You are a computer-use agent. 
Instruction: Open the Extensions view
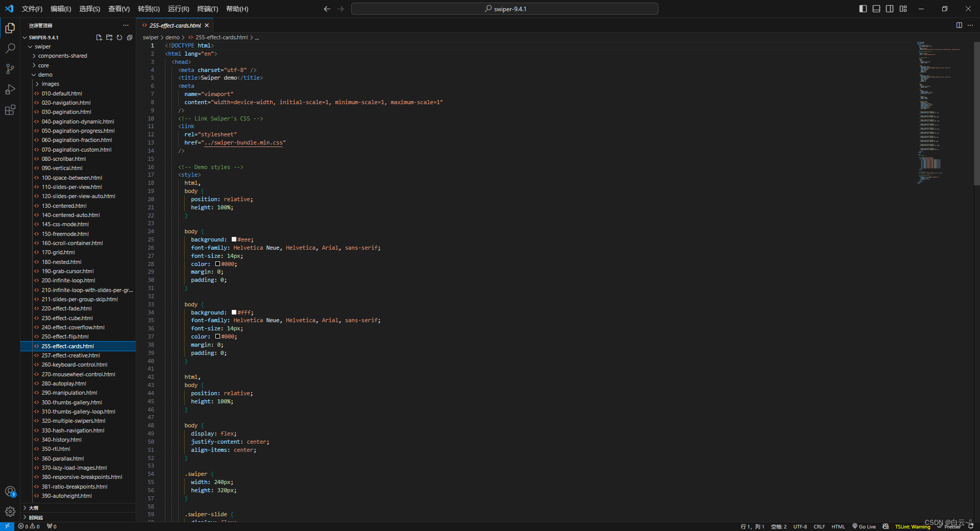coord(10,110)
